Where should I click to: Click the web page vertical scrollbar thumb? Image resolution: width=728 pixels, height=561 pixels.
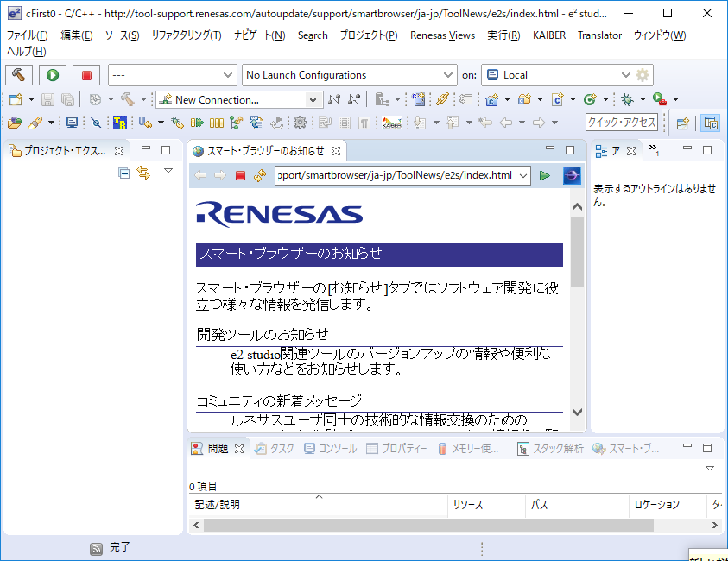click(577, 252)
